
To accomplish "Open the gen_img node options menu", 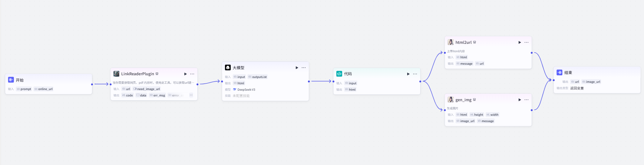I will click(x=527, y=100).
